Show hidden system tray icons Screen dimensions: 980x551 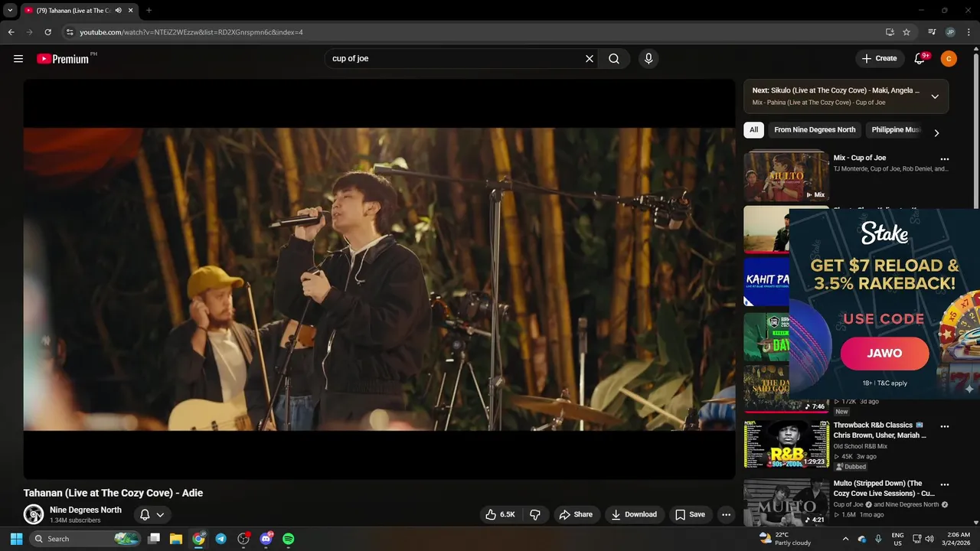click(x=845, y=539)
